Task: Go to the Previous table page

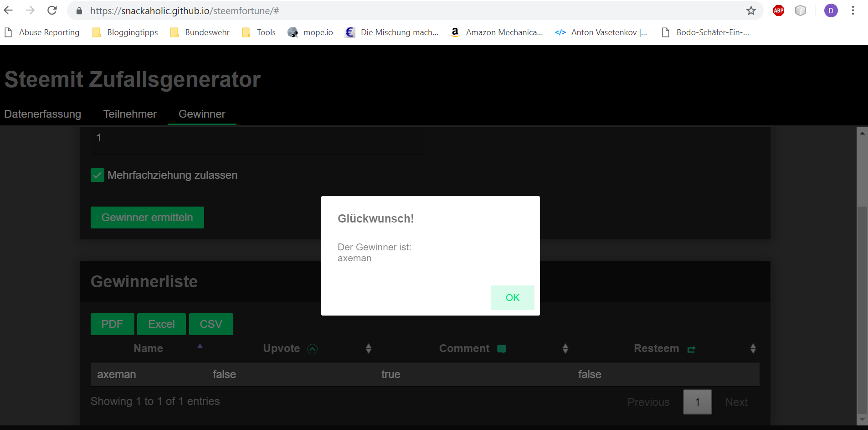Action: coord(648,402)
